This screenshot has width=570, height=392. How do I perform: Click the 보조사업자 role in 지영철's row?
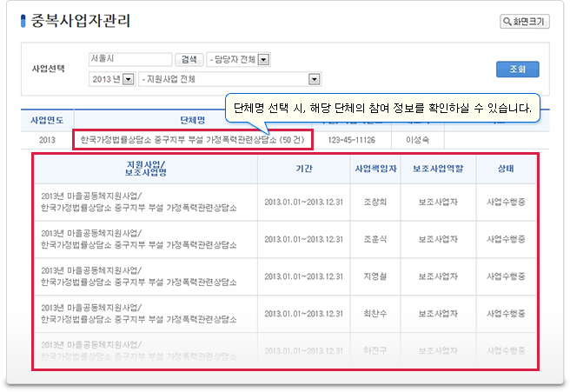(438, 276)
